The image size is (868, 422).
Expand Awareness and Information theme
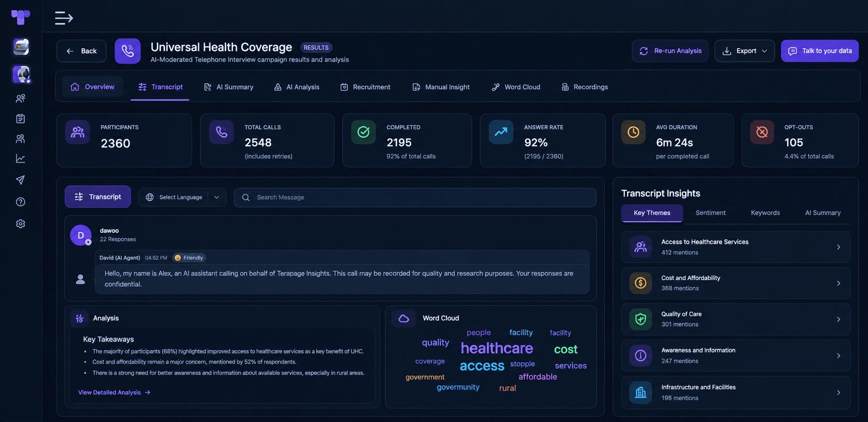tap(736, 356)
